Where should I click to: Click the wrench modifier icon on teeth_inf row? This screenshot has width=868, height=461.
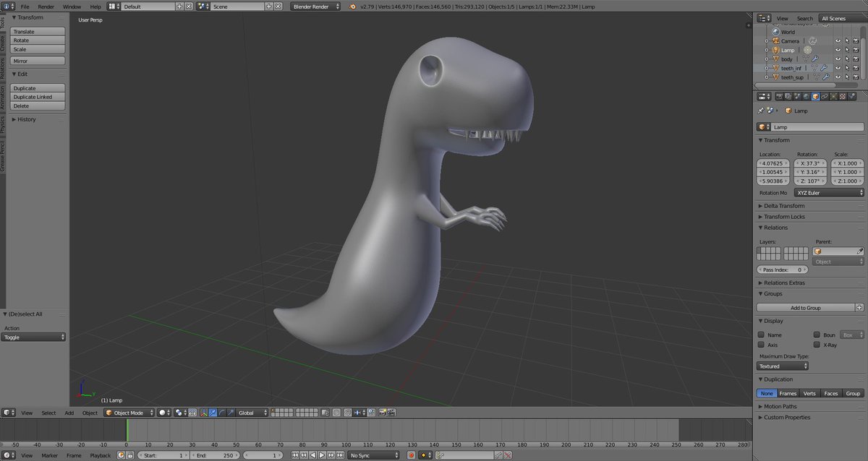pos(824,68)
